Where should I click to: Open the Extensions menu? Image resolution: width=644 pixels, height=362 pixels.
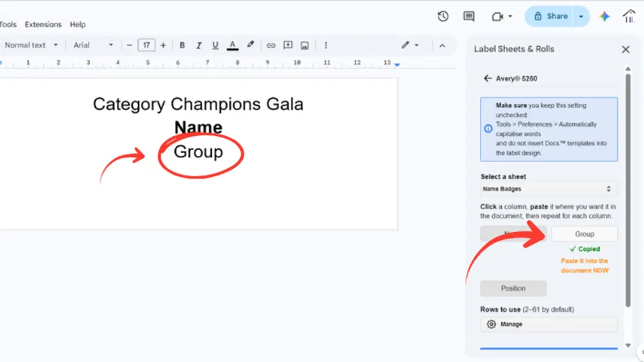coord(43,24)
